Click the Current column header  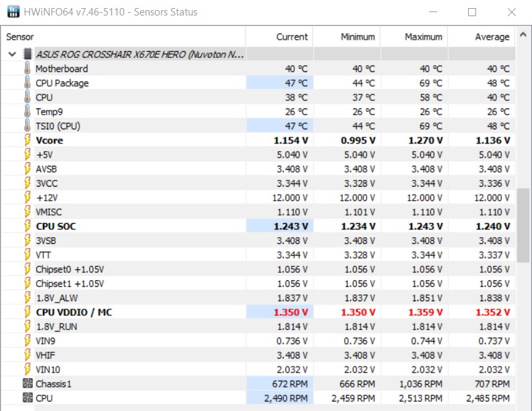click(279, 36)
